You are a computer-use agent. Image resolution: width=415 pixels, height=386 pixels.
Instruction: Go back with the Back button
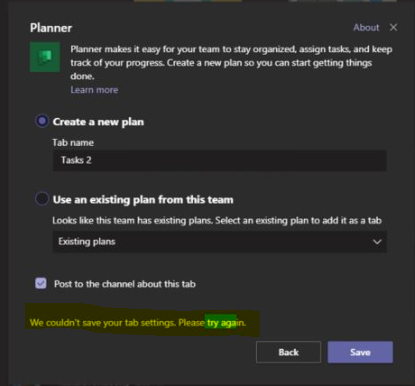[x=288, y=352]
